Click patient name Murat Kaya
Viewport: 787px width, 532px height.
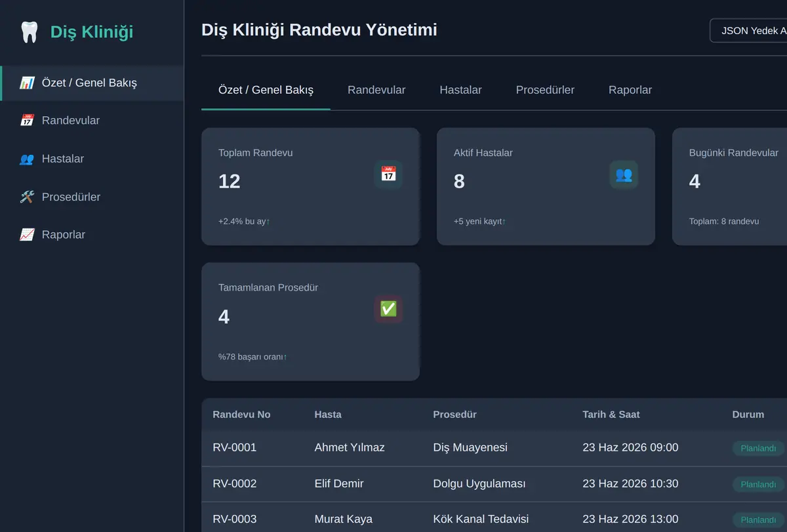344,519
